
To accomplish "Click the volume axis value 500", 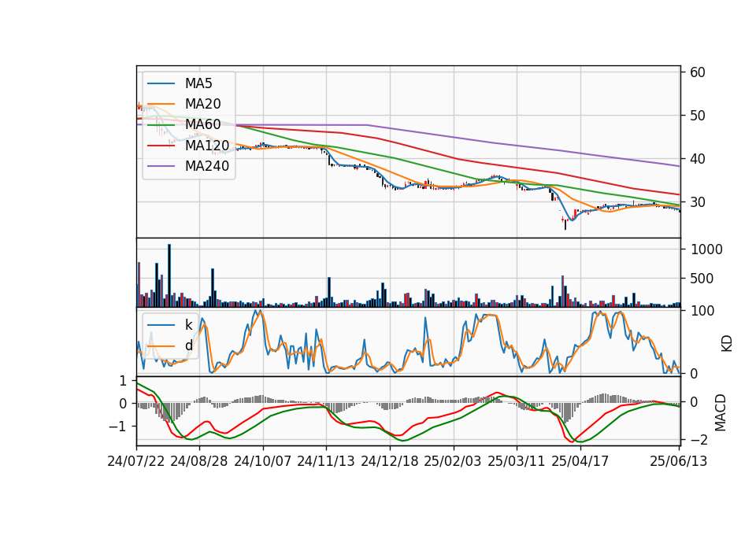I will [x=702, y=279].
